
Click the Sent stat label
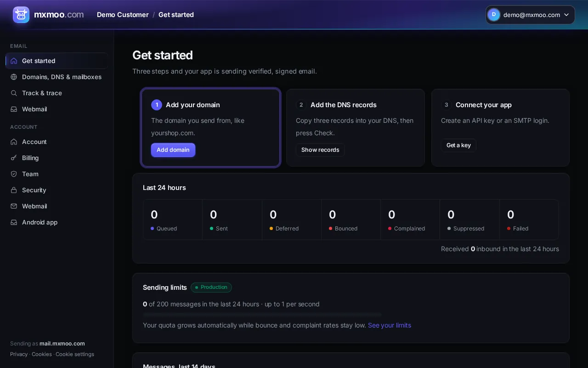click(222, 229)
